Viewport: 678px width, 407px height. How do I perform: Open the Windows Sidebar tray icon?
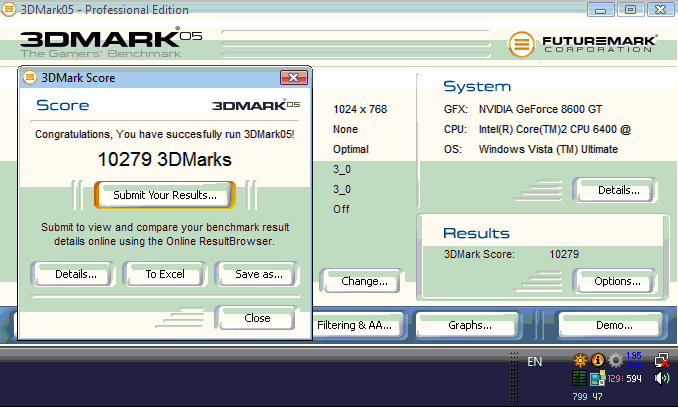coord(597,378)
